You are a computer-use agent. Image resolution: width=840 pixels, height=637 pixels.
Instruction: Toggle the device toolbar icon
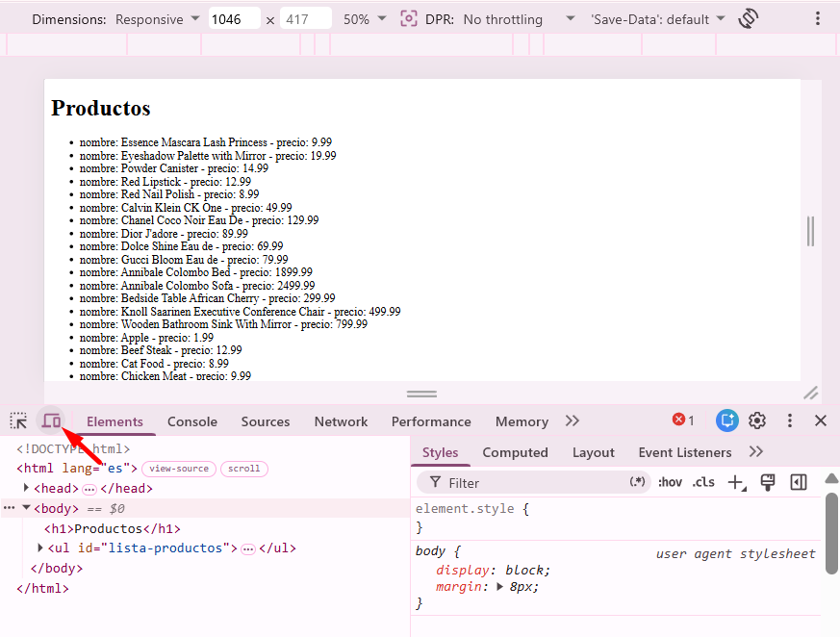click(x=51, y=421)
